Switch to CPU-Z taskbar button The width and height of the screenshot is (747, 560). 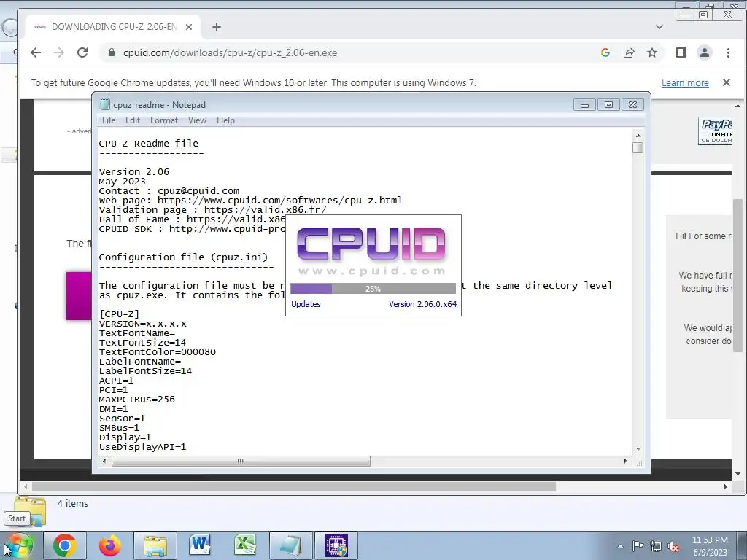click(x=336, y=545)
